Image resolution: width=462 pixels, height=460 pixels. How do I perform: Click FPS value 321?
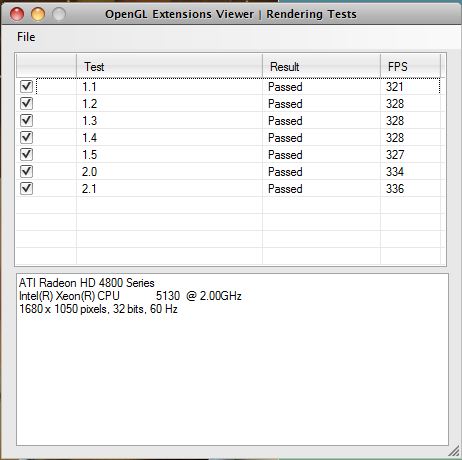(395, 87)
